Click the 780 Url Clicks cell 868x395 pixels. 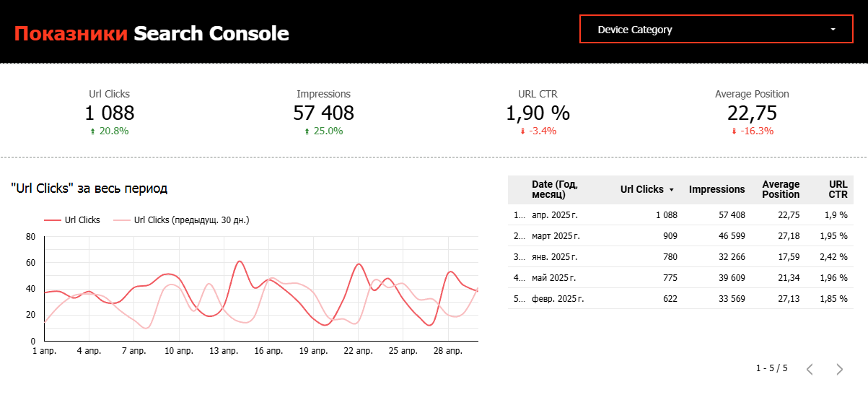pyautogui.click(x=670, y=257)
